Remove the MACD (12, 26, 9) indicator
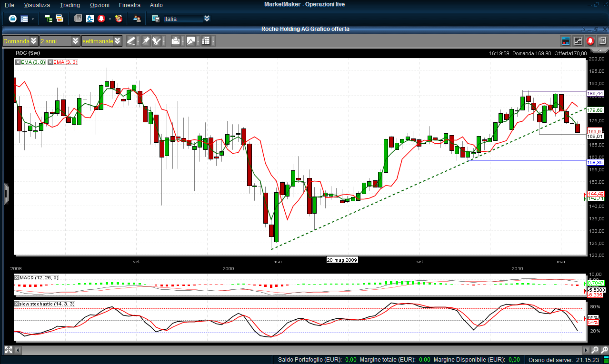This screenshot has width=609, height=364. (17, 277)
